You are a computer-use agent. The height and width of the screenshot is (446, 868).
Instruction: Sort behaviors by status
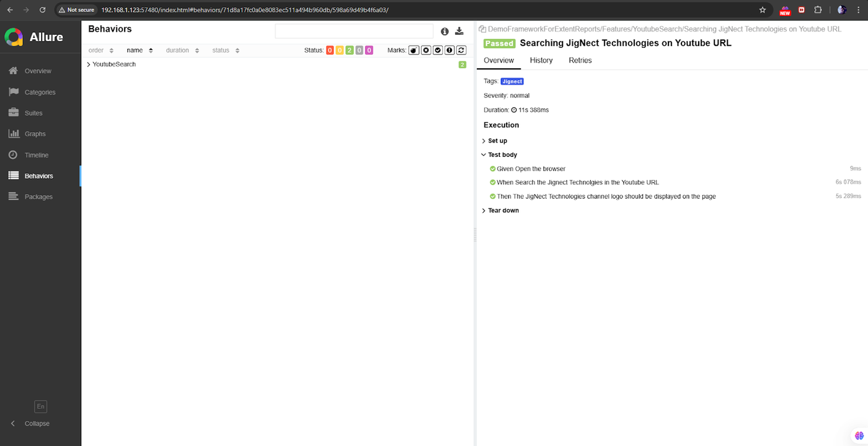point(226,50)
